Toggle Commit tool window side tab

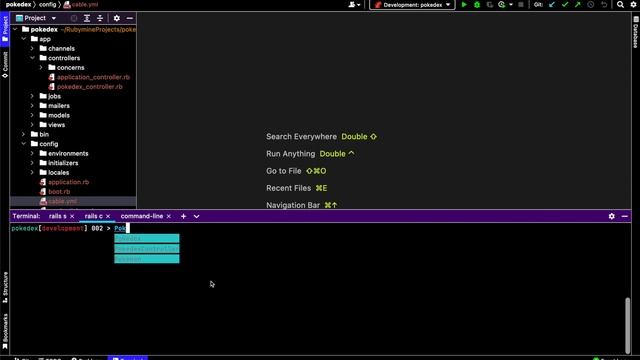[4, 64]
